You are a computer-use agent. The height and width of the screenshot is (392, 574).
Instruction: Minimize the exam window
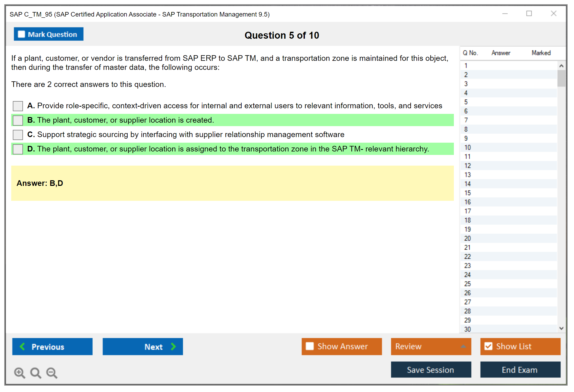505,14
